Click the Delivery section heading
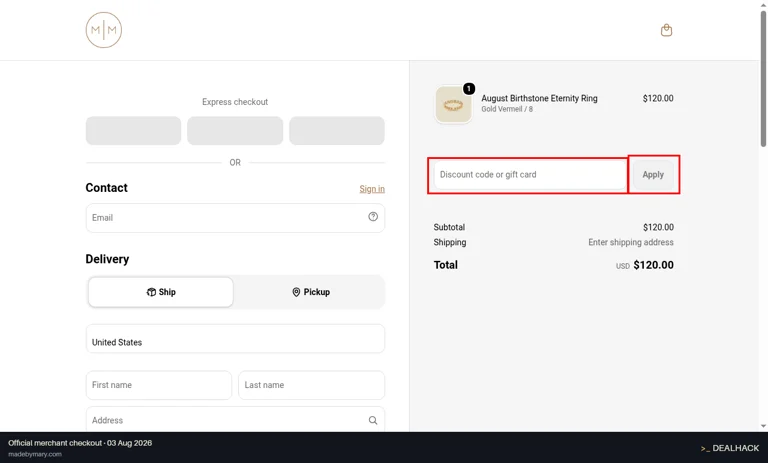The width and height of the screenshot is (768, 463). pos(107,259)
